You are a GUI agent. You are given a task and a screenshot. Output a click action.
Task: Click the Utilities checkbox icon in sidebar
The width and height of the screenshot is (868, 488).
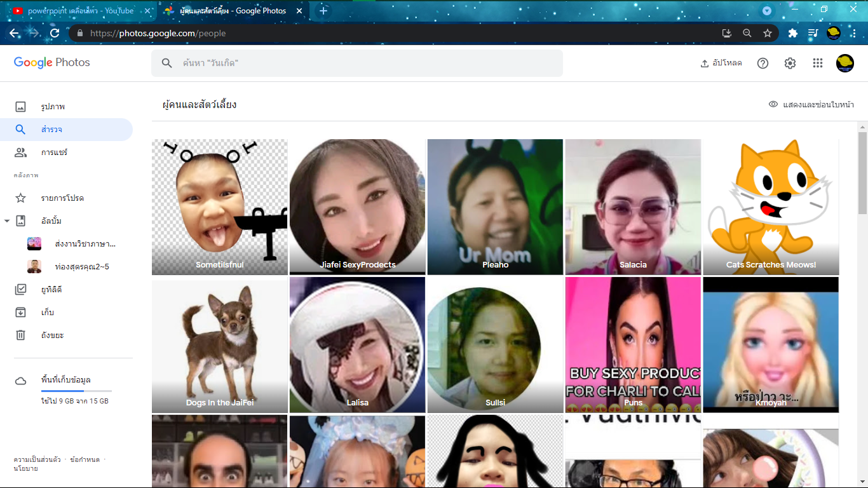(x=20, y=290)
